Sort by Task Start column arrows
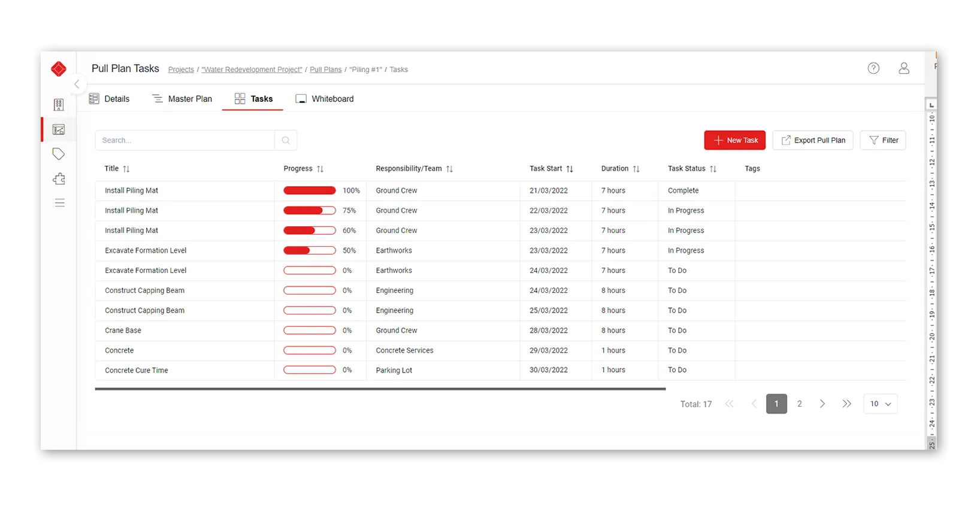This screenshot has height=521, width=980. coord(570,169)
